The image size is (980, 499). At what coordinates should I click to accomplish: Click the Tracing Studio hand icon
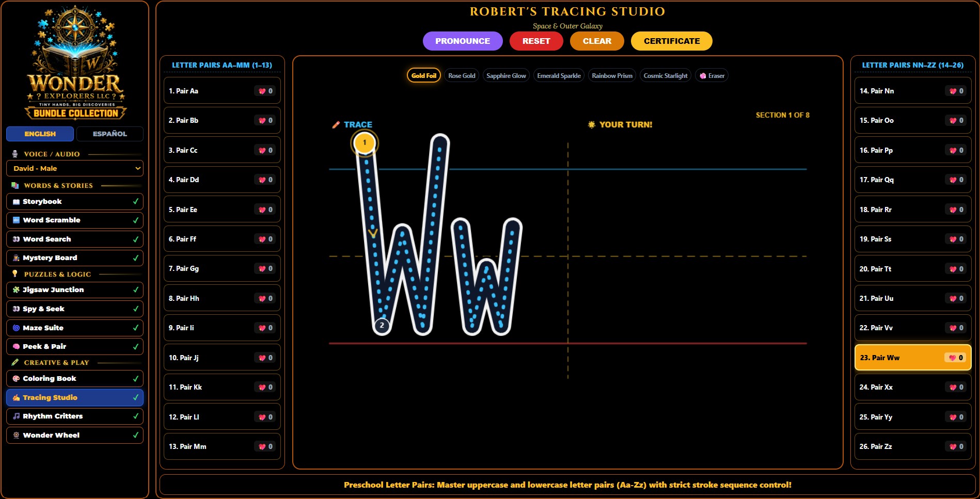[x=16, y=398]
